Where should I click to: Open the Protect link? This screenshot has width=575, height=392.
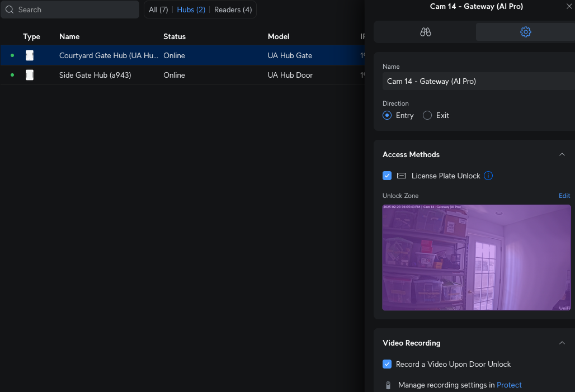coord(509,385)
